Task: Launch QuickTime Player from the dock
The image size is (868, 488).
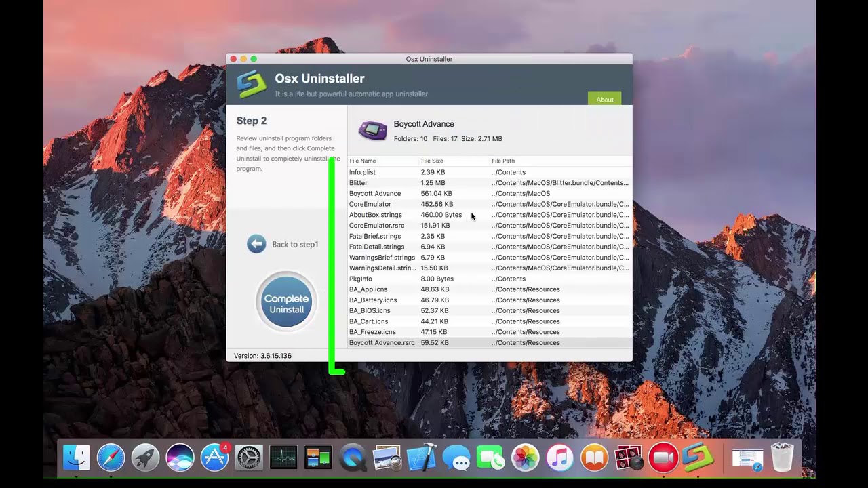Action: point(353,457)
